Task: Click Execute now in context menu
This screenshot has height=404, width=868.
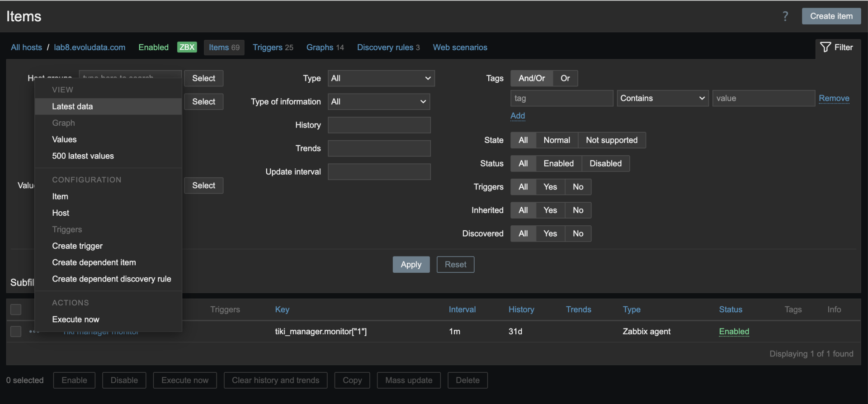Action: pyautogui.click(x=108, y=319)
